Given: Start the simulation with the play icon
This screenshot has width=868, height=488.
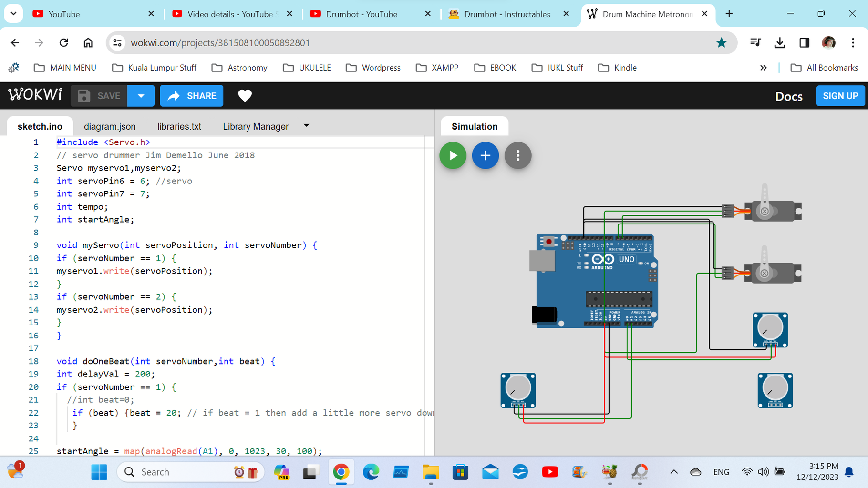Looking at the screenshot, I should pos(453,155).
